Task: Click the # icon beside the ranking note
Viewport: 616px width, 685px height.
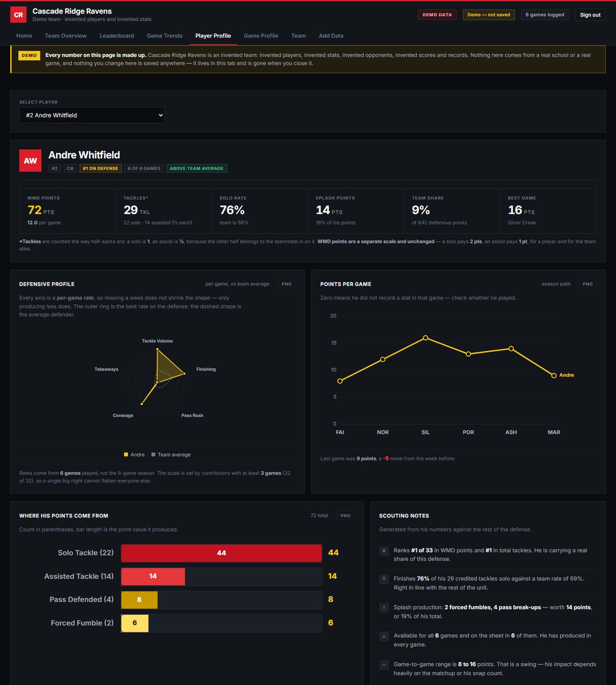Action: [x=384, y=551]
